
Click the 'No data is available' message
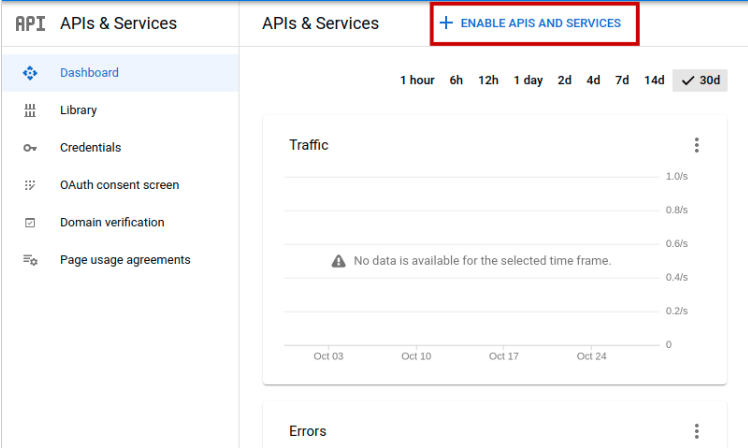coord(482,261)
